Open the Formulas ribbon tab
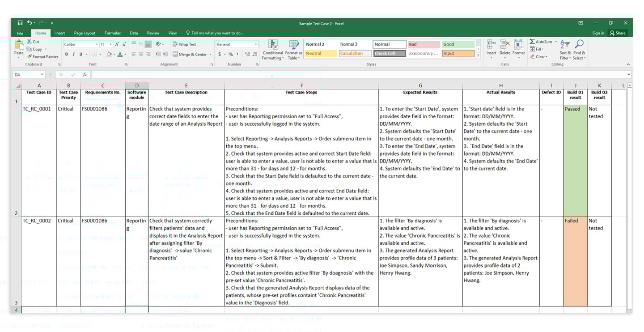This screenshot has height=332, width=644. click(113, 33)
